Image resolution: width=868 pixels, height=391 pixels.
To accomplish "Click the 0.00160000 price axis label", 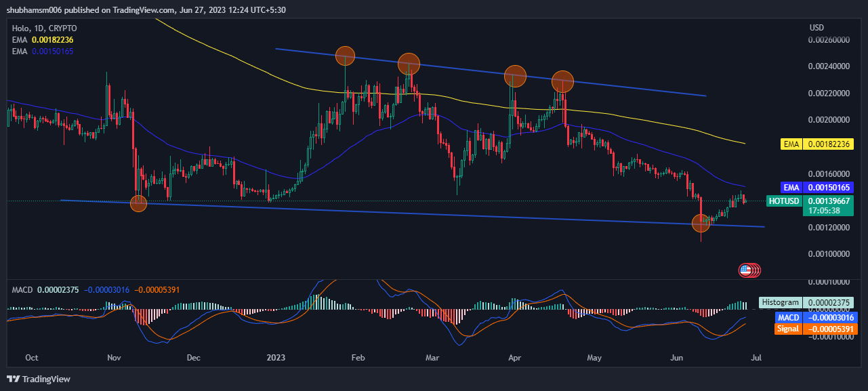I will pyautogui.click(x=829, y=173).
